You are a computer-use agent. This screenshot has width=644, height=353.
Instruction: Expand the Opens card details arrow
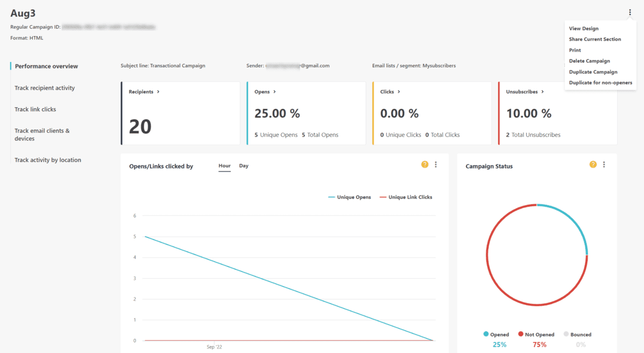click(x=275, y=92)
